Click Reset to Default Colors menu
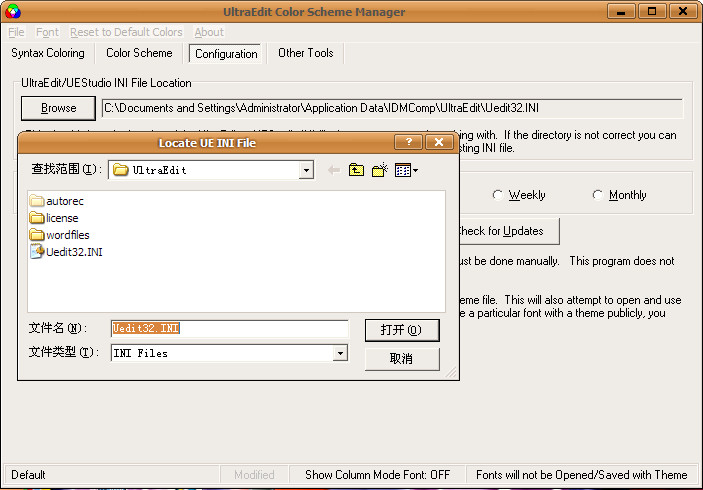The height and width of the screenshot is (490, 703). point(126,32)
